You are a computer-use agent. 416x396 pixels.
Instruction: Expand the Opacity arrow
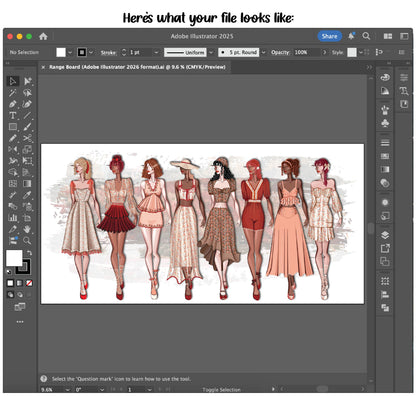point(324,52)
